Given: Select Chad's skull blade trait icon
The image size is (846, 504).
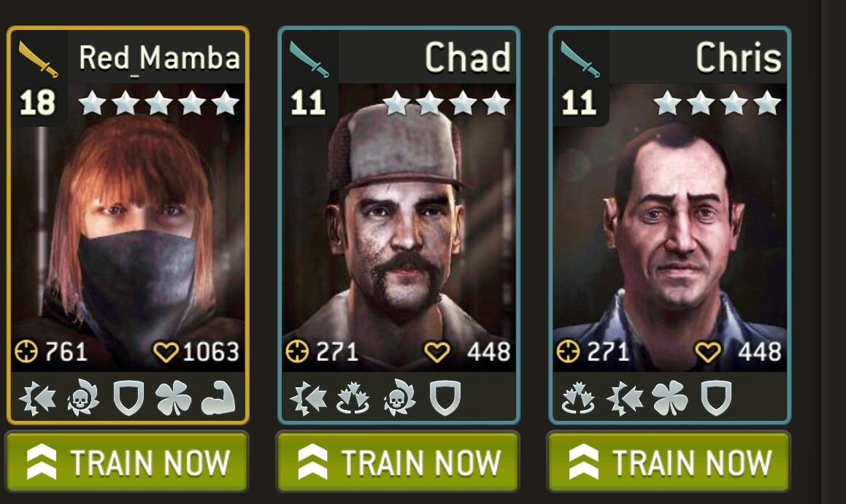Looking at the screenshot, I should [400, 398].
